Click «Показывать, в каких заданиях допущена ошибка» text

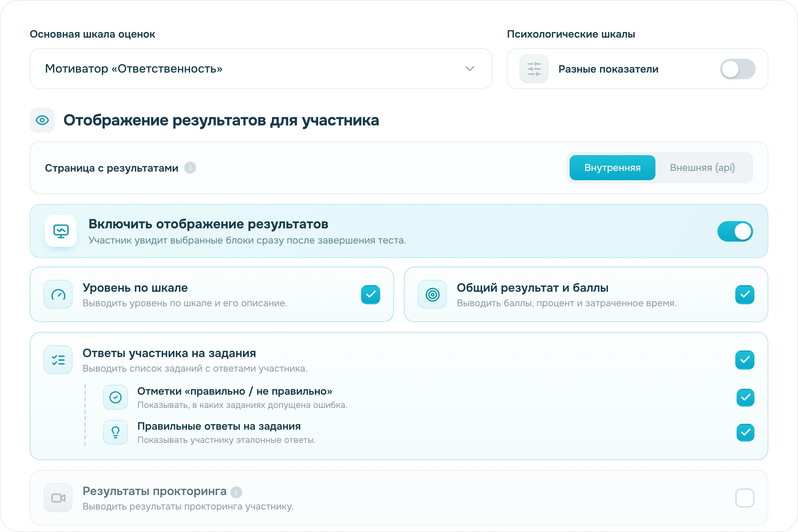pyautogui.click(x=242, y=405)
